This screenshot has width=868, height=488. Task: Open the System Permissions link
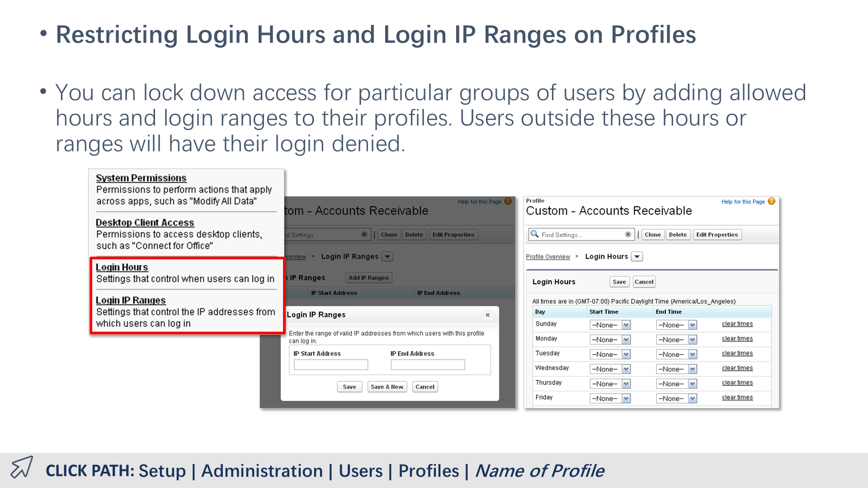(141, 178)
